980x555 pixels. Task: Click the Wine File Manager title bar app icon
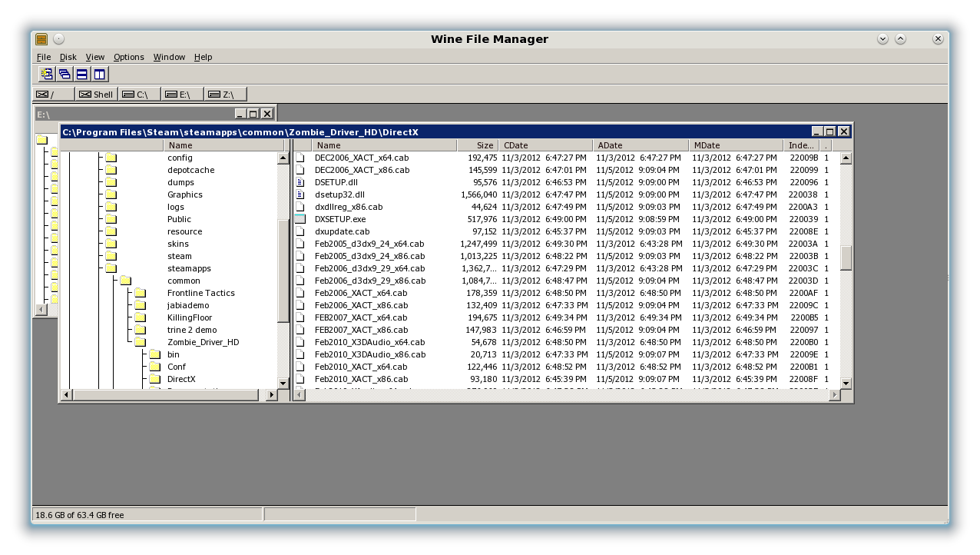(x=41, y=39)
